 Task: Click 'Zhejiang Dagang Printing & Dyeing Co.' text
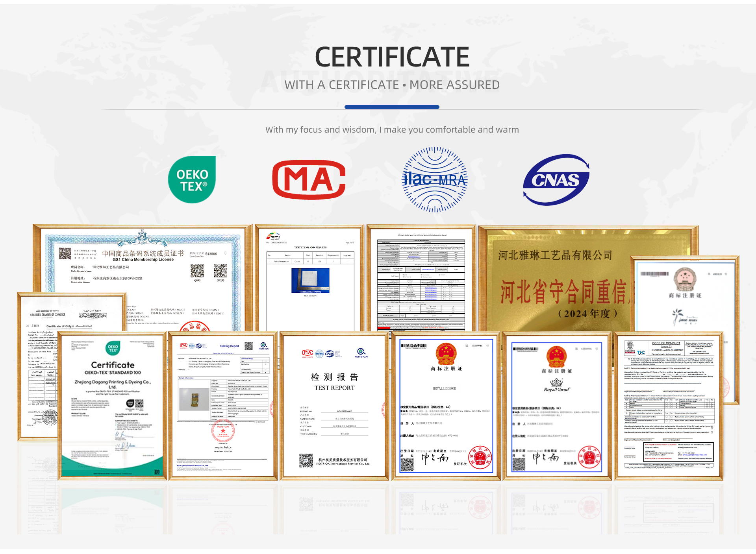coord(113,384)
